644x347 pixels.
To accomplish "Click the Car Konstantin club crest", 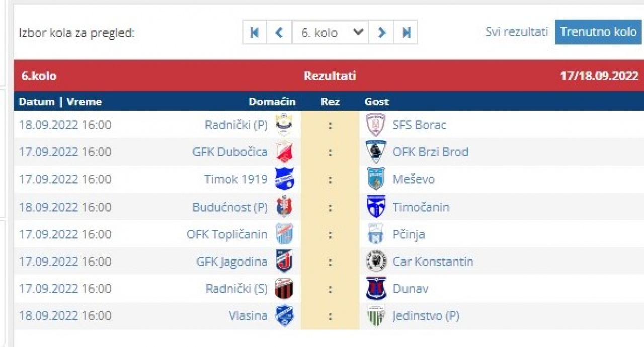I will point(376,262).
